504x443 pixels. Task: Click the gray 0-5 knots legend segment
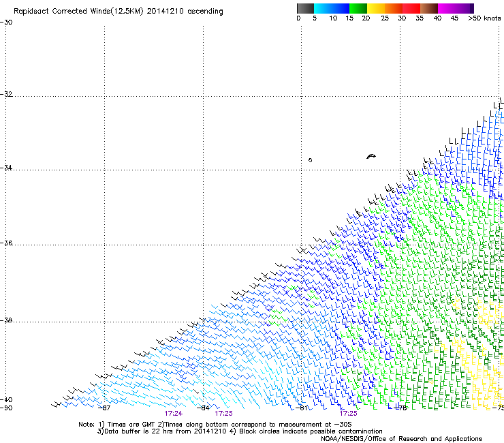305,8
